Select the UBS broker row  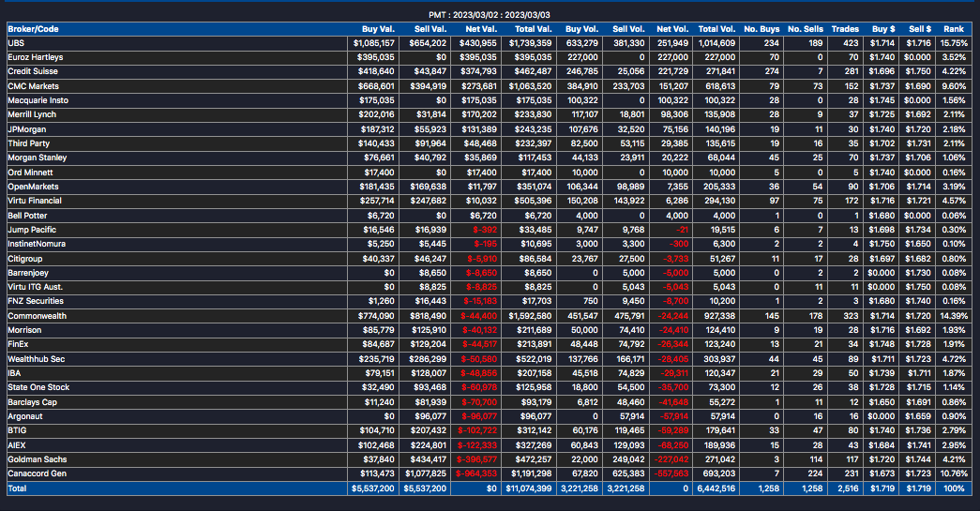point(490,43)
